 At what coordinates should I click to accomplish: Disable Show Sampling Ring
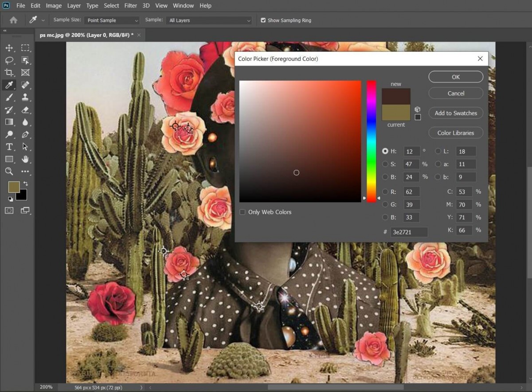click(x=263, y=20)
